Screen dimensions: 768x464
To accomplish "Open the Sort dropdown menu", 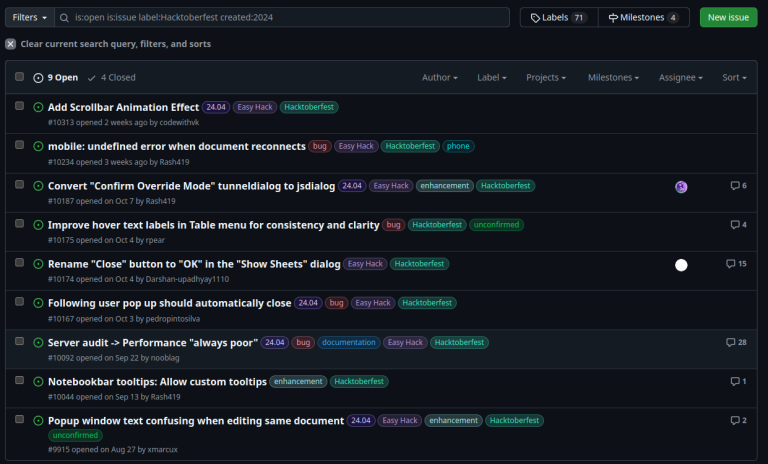I will point(736,77).
